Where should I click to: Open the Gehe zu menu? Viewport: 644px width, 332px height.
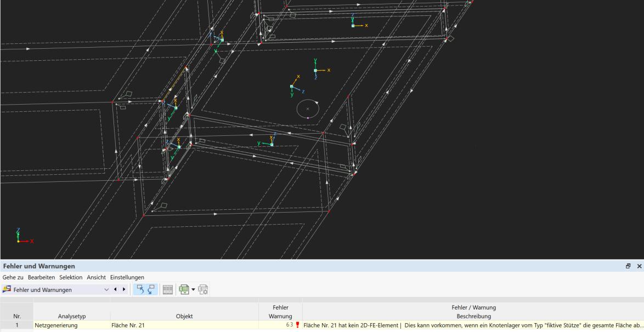[x=13, y=277]
